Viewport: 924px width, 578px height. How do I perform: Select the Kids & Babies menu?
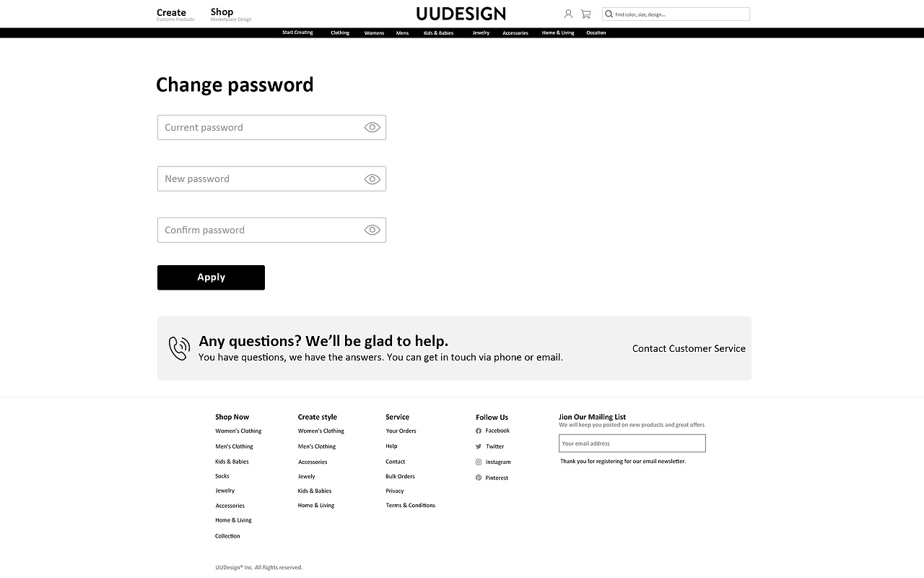coord(438,33)
